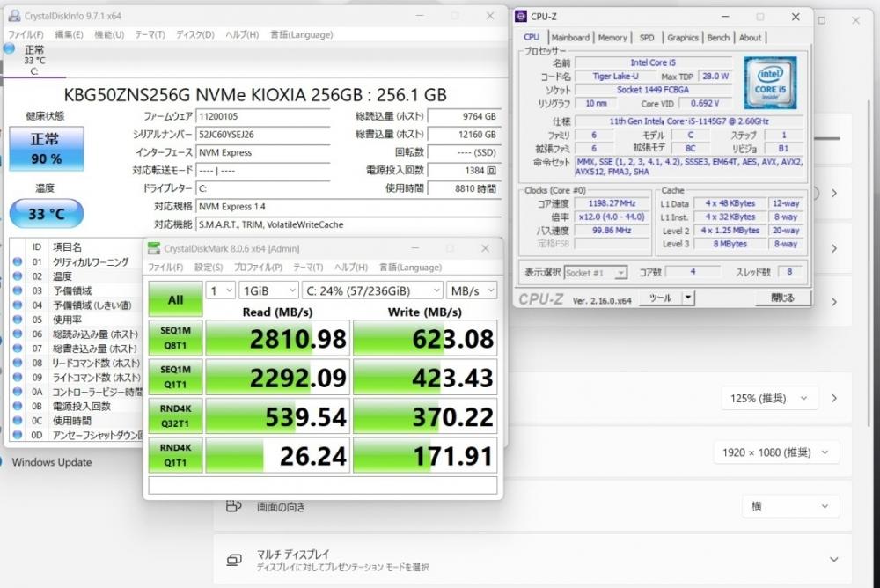
Task: Click the Intel Core i5 logo badge
Action: pyautogui.click(x=770, y=82)
